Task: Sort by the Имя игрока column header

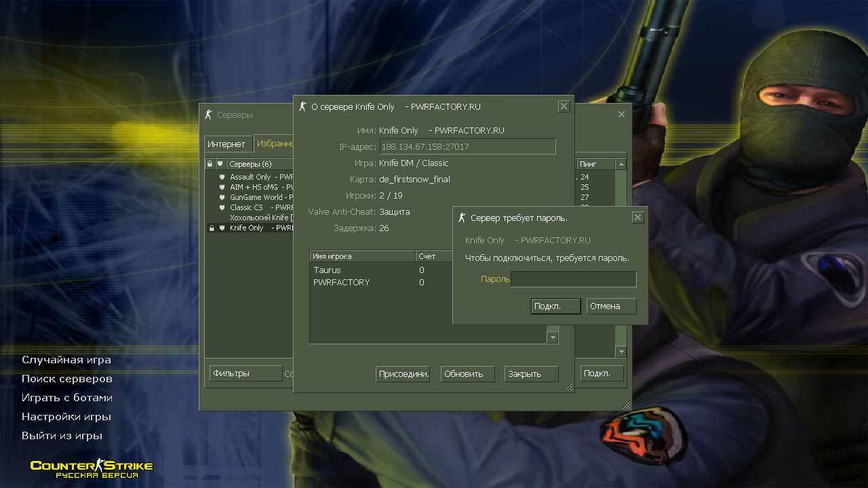Action: click(362, 256)
